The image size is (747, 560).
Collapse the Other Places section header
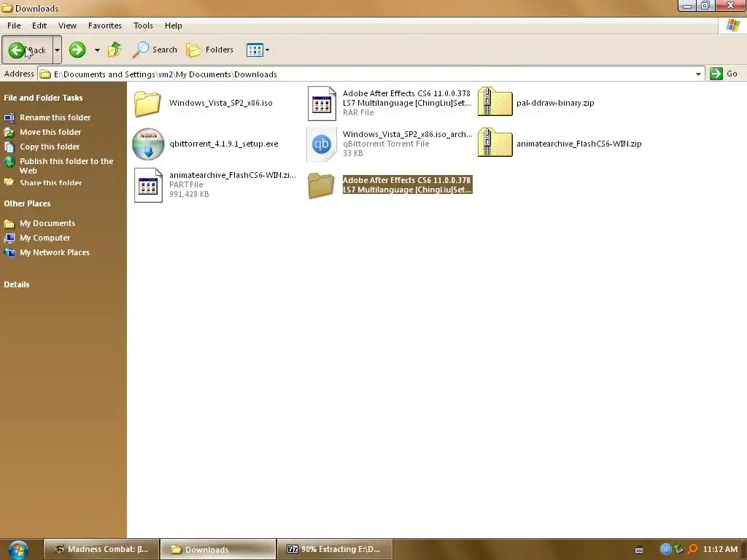27,204
